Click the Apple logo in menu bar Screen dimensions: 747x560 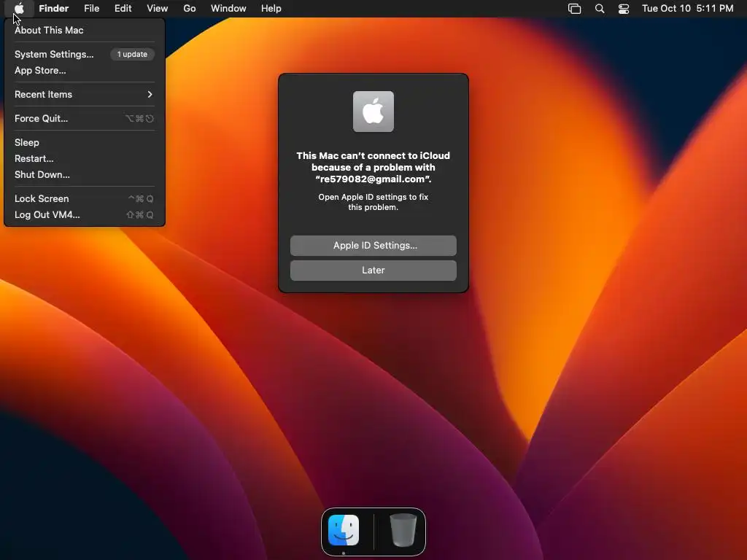tap(19, 8)
